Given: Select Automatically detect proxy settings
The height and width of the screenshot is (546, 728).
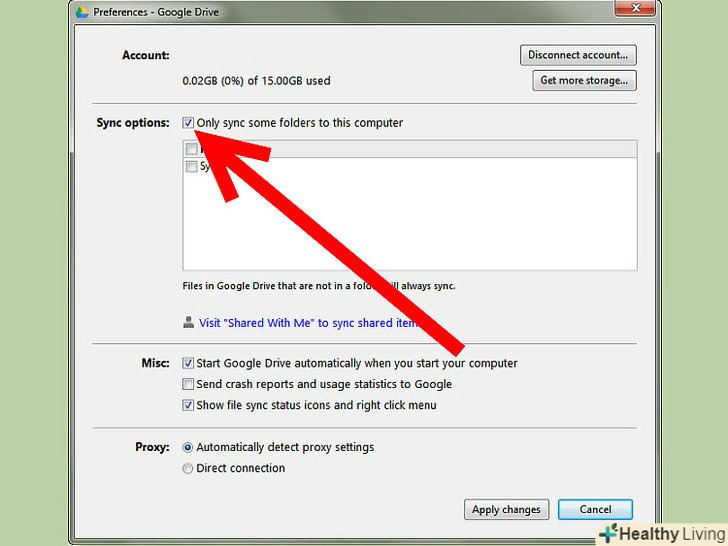Looking at the screenshot, I should [x=188, y=448].
